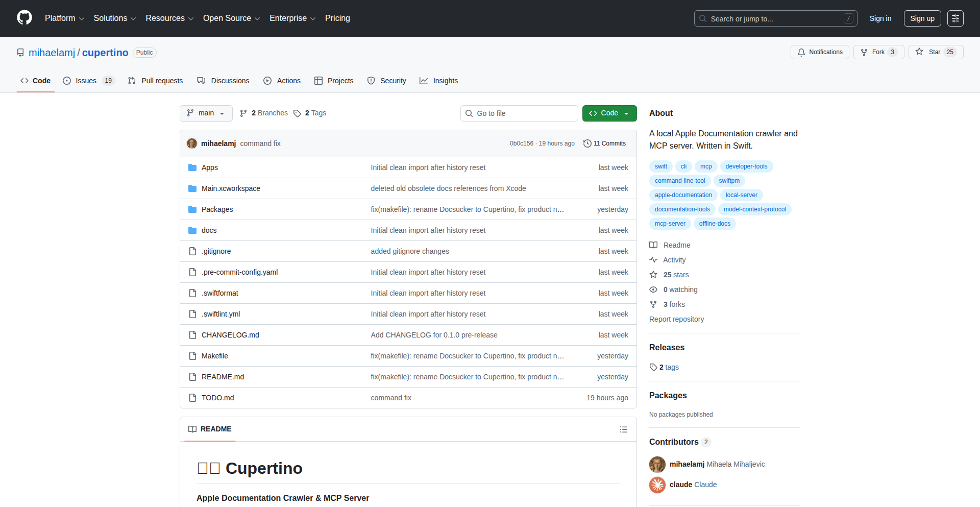
Task: Open the CHANGELOG.md file link
Action: pos(230,334)
